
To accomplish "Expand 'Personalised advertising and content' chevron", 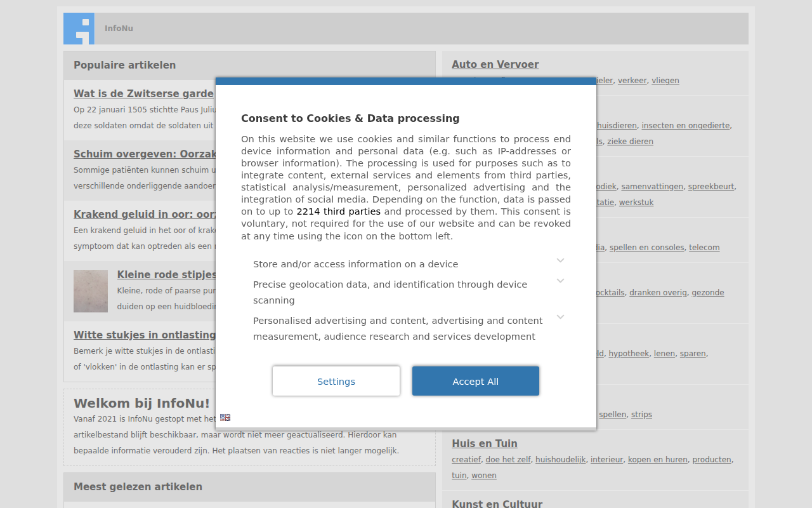I will tap(560, 317).
